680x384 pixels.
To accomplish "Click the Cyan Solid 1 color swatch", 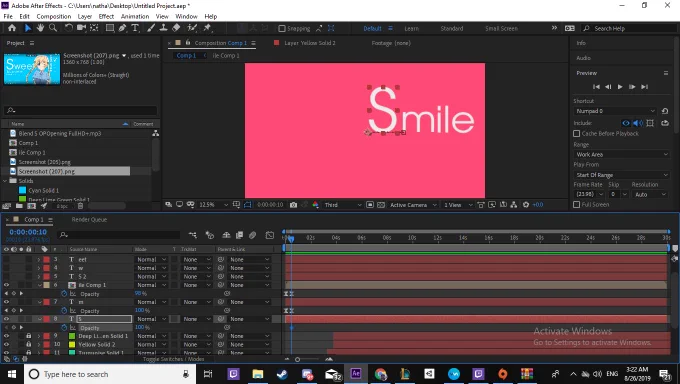I will [x=23, y=190].
